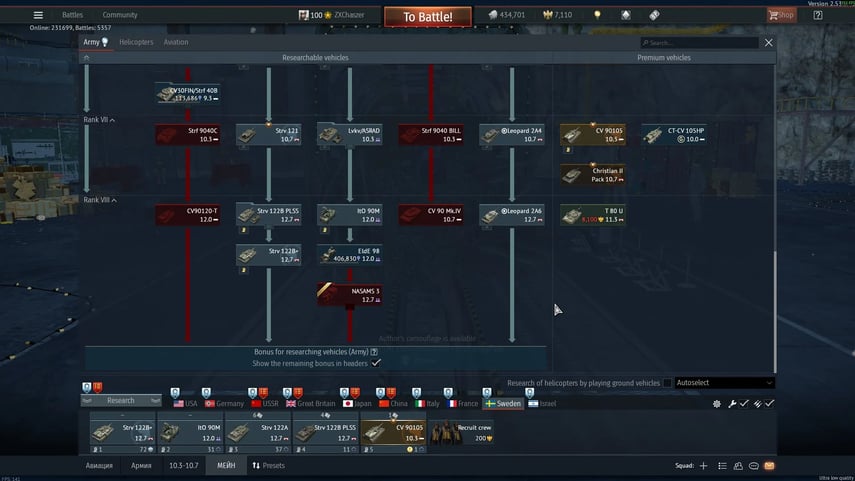The width and height of the screenshot is (855, 481).
Task: Select the NASAMS 3 vehicle icon
Action: 349,295
